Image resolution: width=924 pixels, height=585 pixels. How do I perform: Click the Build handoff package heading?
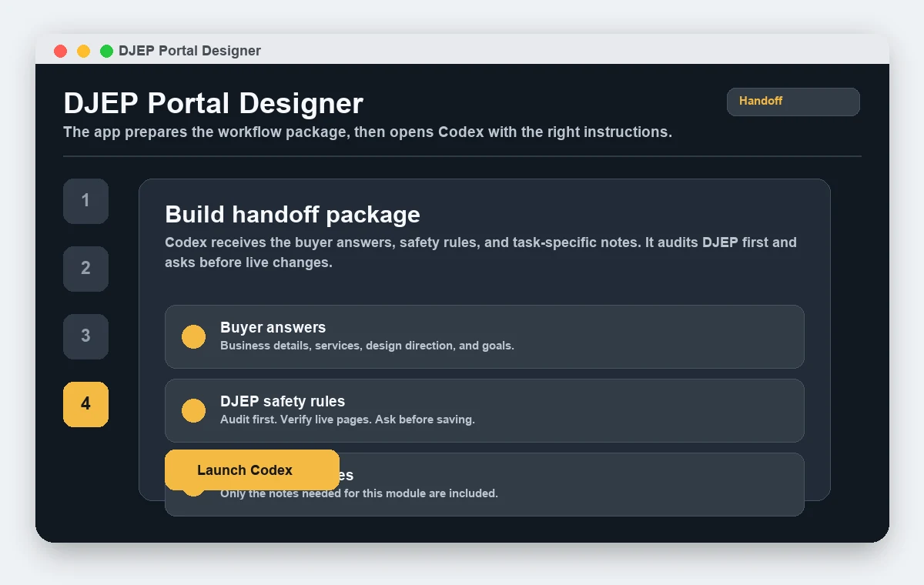[293, 214]
